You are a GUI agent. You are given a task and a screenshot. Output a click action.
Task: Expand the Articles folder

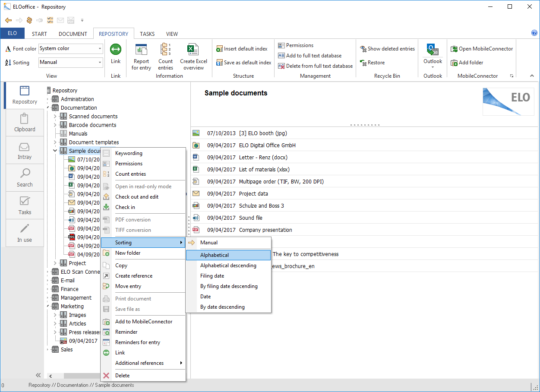click(x=55, y=324)
